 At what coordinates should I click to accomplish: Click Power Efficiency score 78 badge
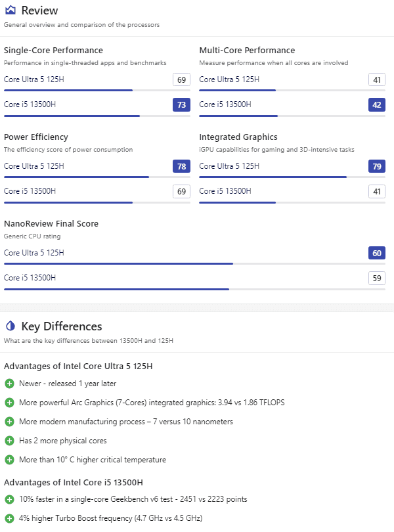(181, 166)
